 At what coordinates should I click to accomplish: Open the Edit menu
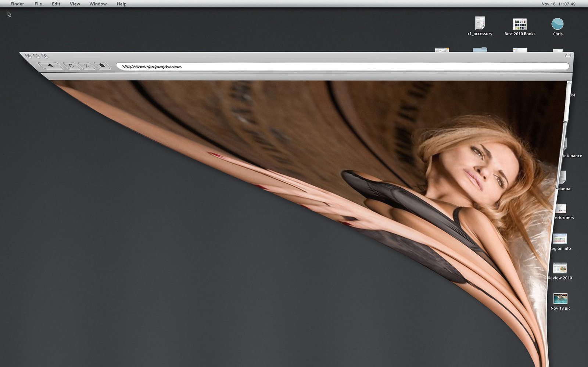[x=56, y=4]
